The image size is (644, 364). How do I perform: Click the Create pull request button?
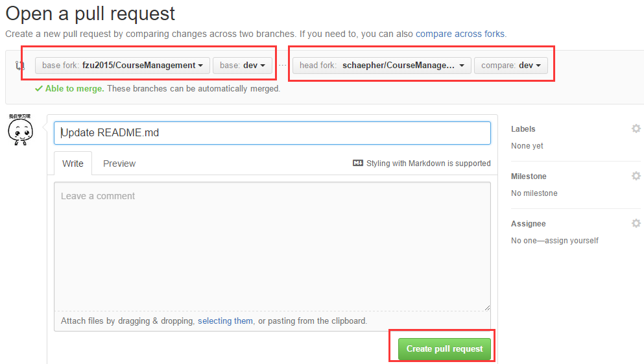coord(444,348)
